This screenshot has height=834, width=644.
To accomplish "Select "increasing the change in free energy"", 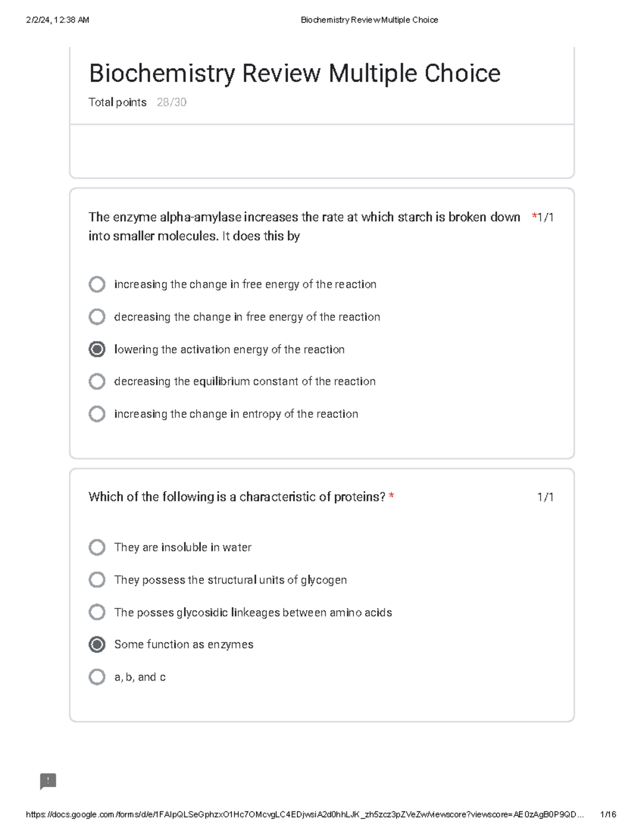I will click(97, 284).
